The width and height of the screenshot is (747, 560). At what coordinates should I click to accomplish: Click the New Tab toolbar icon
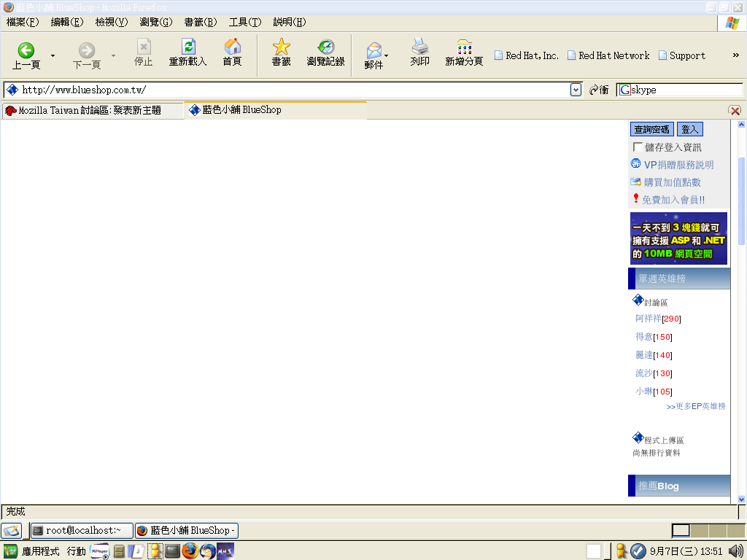point(464,47)
